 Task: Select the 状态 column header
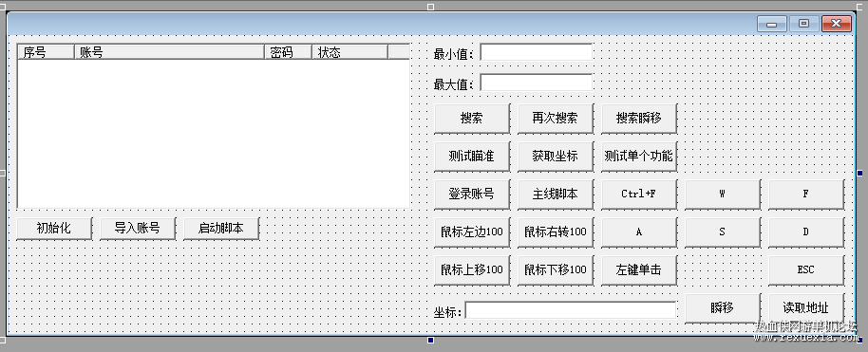(x=349, y=52)
